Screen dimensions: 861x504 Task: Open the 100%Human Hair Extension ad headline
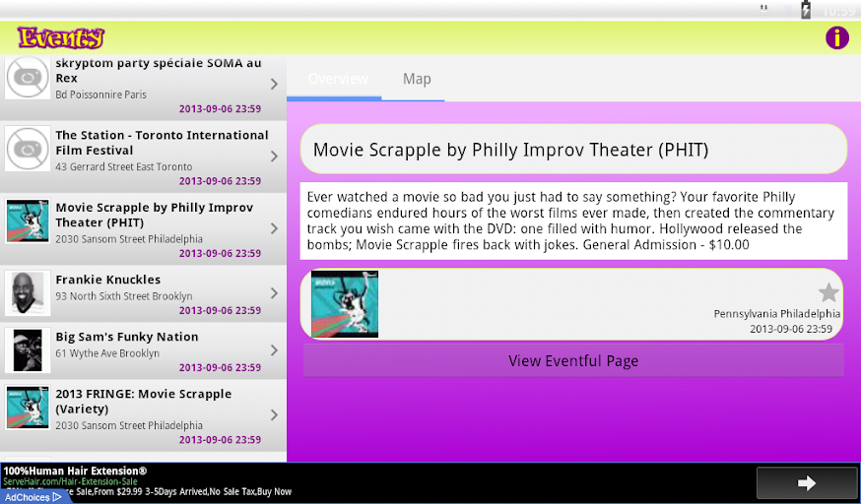coord(75,471)
